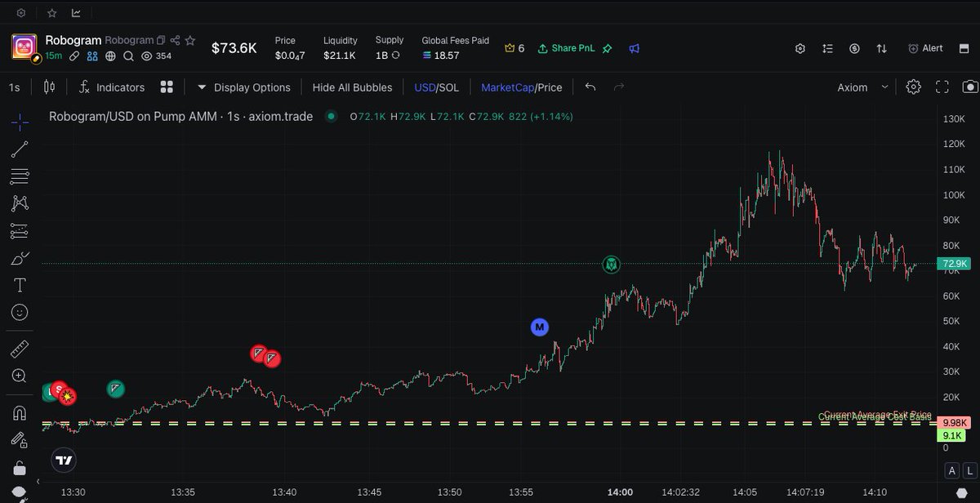Click the Robogram token avatar
This screenshot has width=980, height=503.
25,47
